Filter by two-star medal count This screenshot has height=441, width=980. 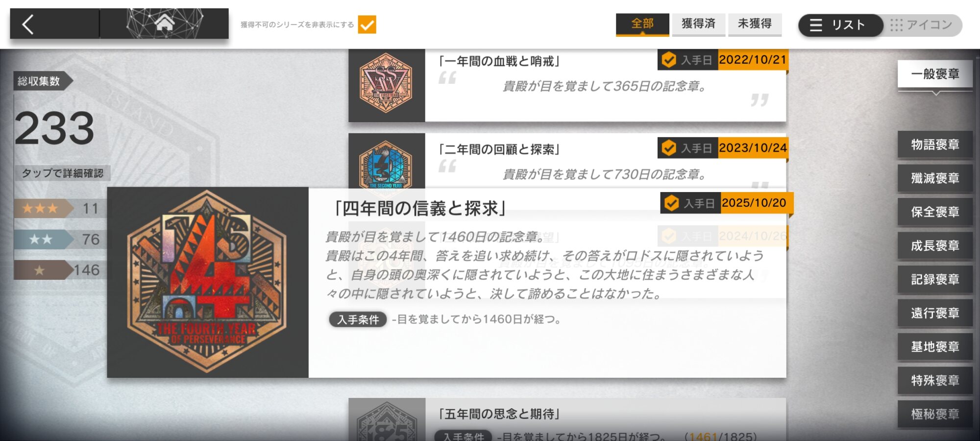tap(60, 240)
